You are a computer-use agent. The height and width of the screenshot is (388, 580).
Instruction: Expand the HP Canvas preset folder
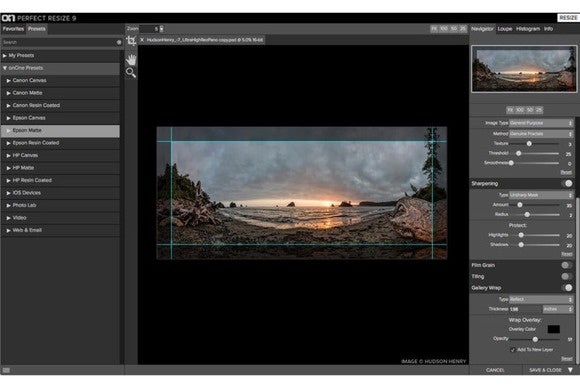tap(9, 155)
